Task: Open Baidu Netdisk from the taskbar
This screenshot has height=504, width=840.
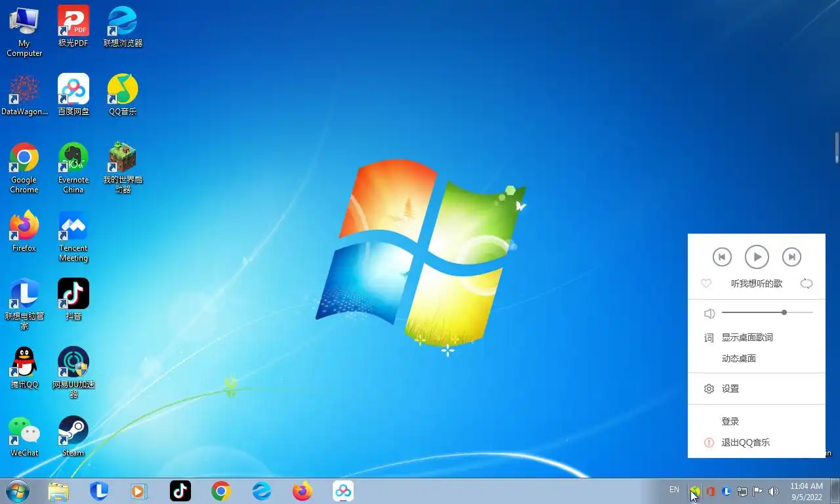Action: coord(343,491)
